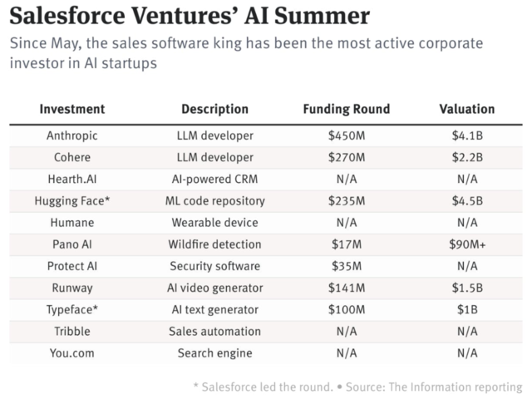Click the "Salesforce Ventures' AI Summer" title
Screen dimensions: 532x404
[190, 17]
